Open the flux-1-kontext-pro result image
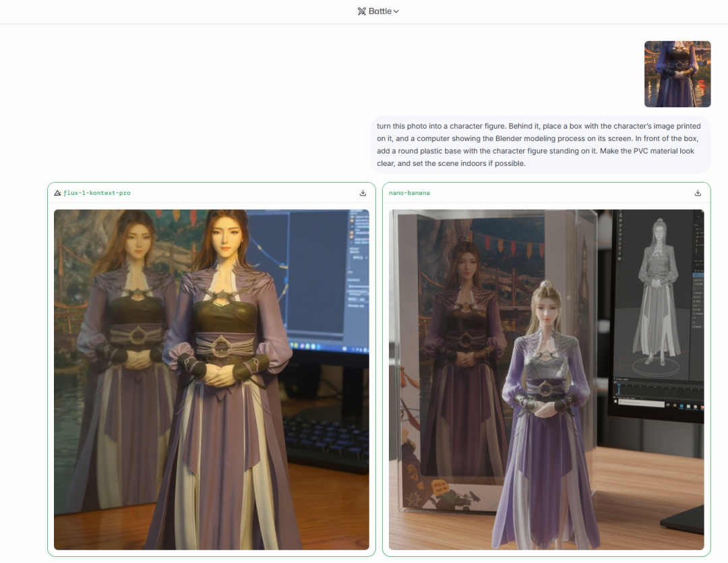This screenshot has height=563, width=728. 211,379
